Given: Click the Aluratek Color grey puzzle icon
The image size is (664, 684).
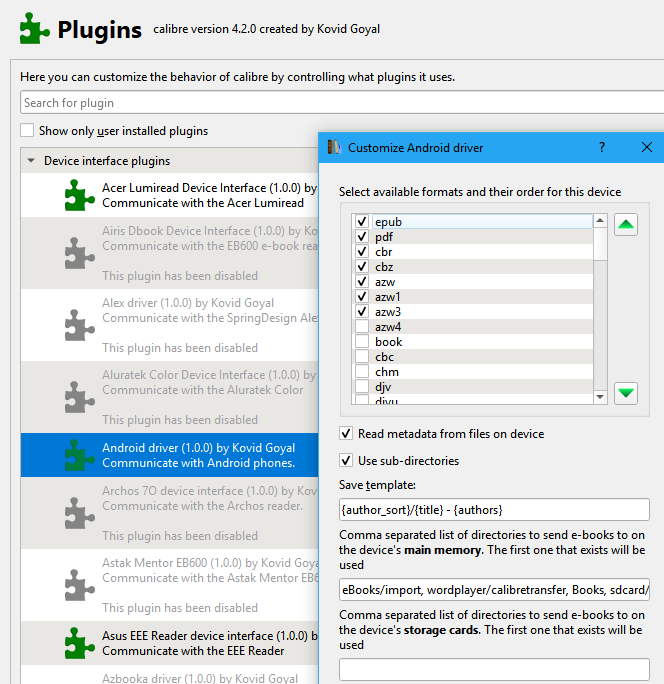Looking at the screenshot, I should 79,397.
